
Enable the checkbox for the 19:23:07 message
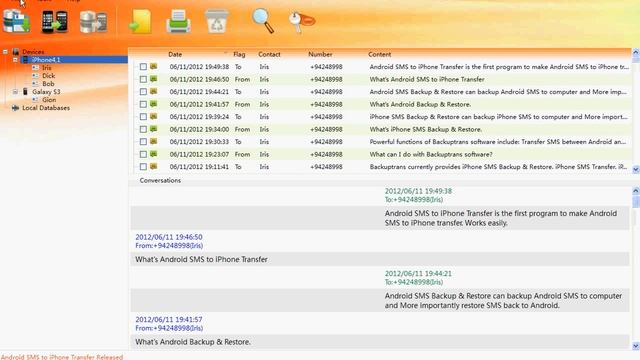143,154
